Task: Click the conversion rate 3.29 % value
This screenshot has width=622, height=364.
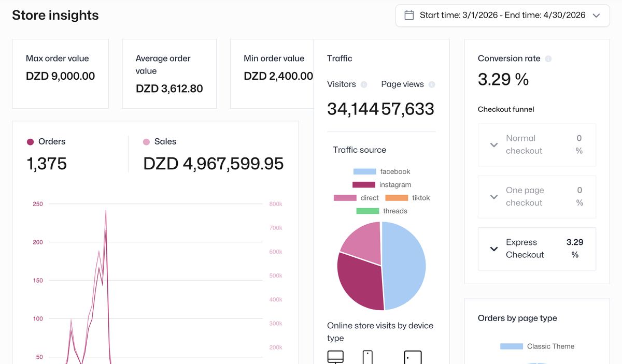Action: coord(503,79)
